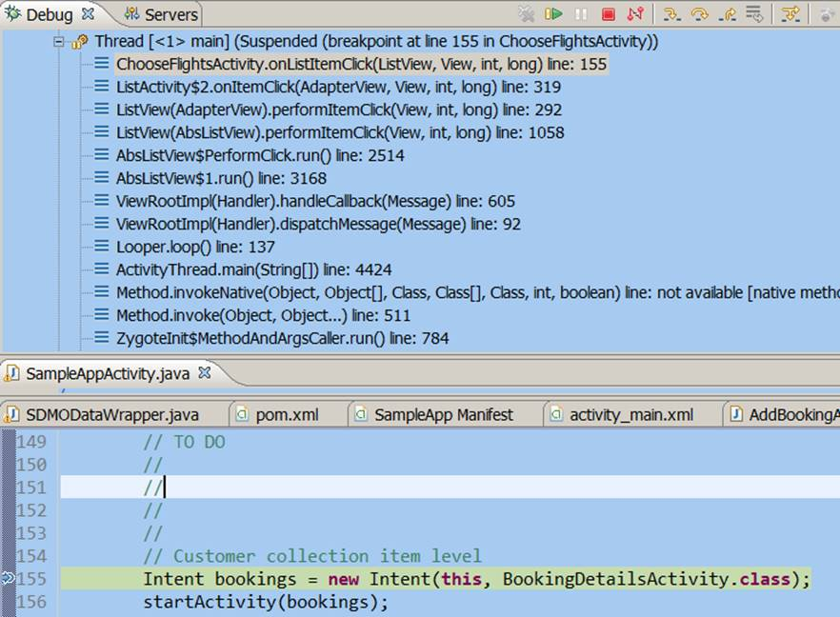Switch to the Servers tab
The height and width of the screenshot is (617, 840).
tap(161, 14)
